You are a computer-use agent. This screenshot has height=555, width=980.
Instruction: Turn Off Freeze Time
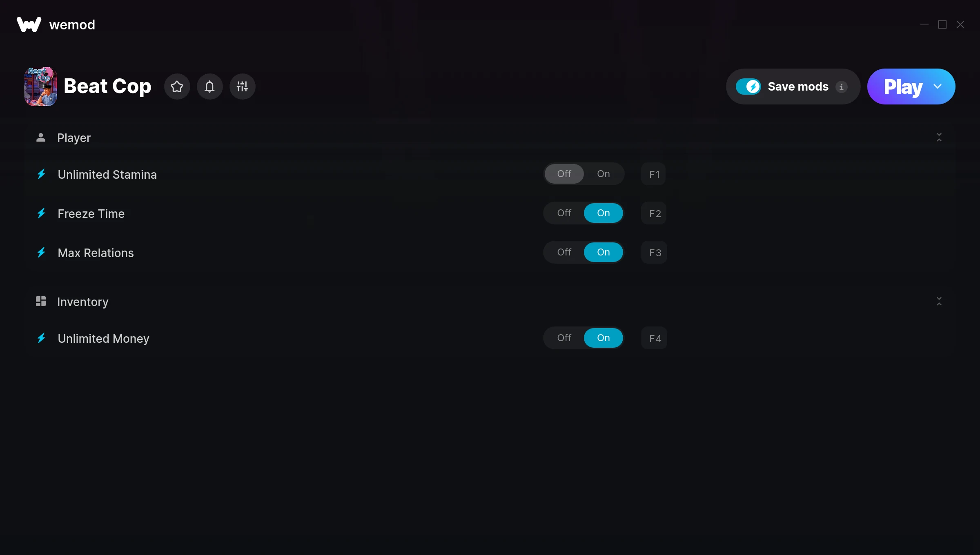pos(564,213)
